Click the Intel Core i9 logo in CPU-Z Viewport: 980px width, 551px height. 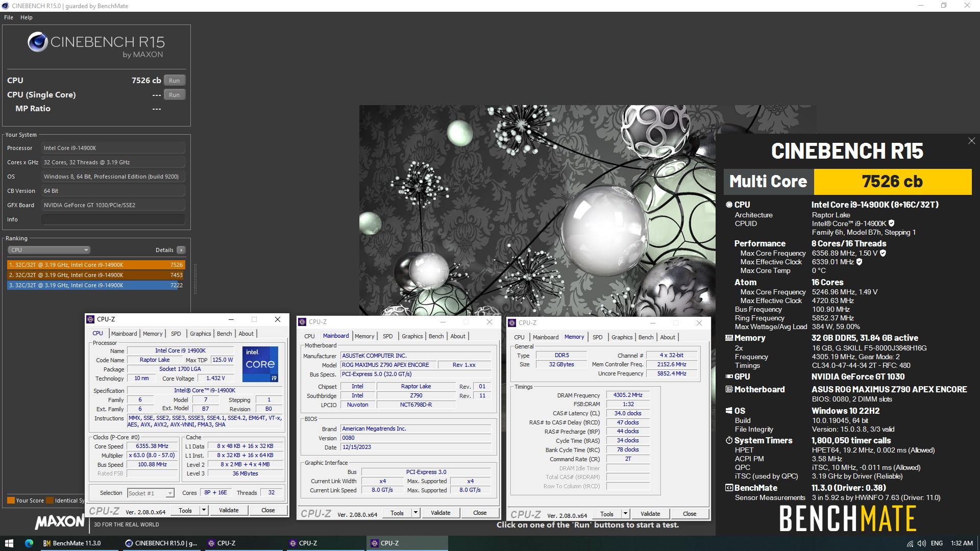click(x=260, y=364)
